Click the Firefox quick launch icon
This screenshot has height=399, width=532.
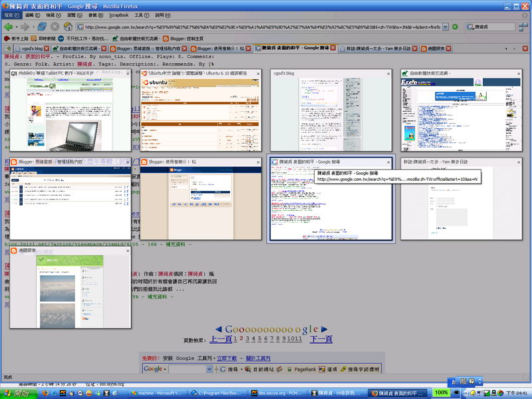tap(45, 393)
